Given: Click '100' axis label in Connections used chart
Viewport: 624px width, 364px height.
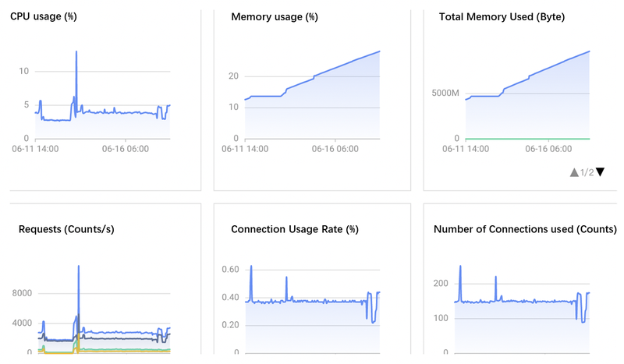Looking at the screenshot, I should 441,318.
